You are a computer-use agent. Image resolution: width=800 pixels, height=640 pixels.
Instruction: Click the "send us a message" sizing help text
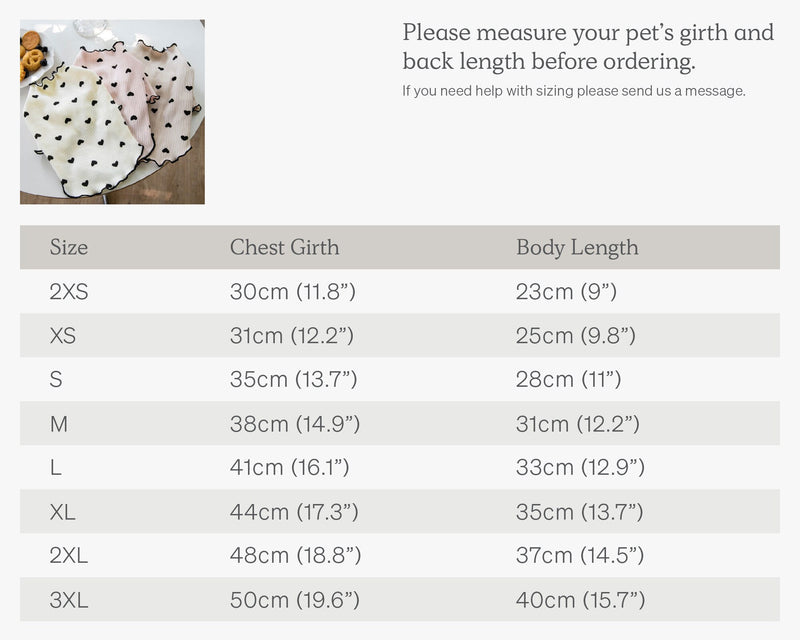click(574, 91)
